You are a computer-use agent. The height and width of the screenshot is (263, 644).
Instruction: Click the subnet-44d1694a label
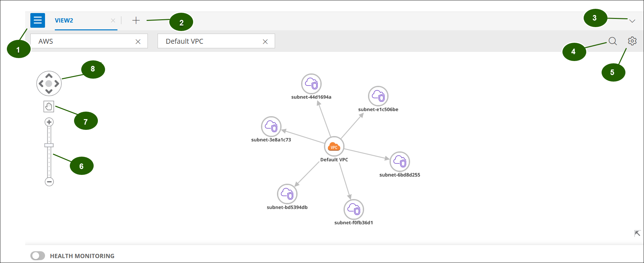point(311,97)
